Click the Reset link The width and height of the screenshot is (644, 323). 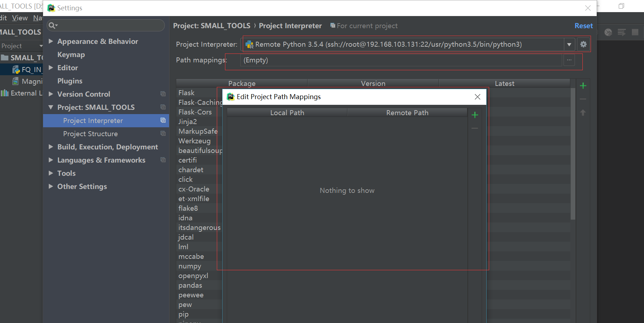pos(583,26)
